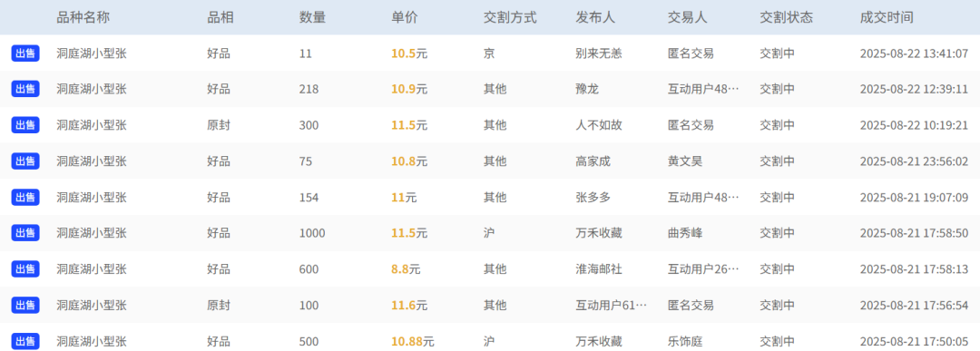The image size is (980, 351).
Task: Open publisher 淮海邮社
Action: point(598,269)
